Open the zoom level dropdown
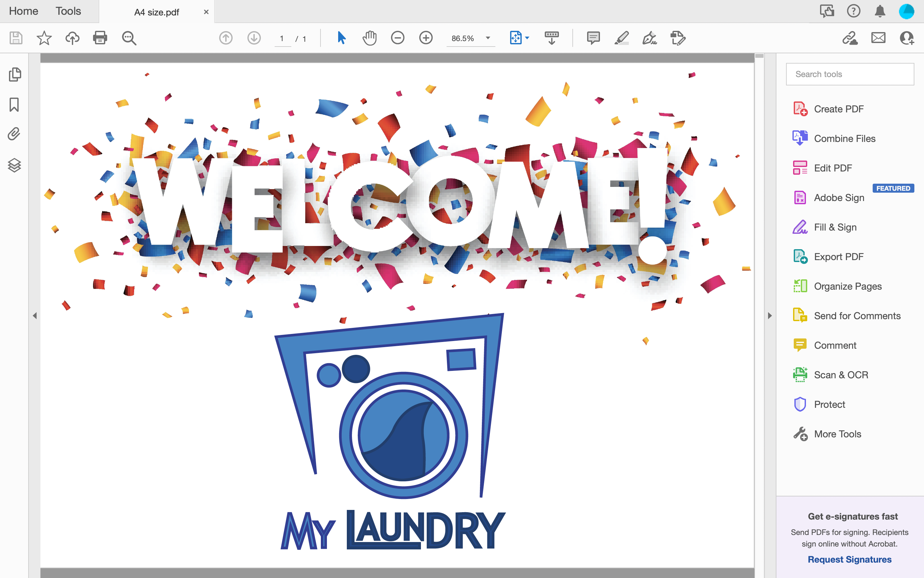This screenshot has width=924, height=578. [x=488, y=38]
